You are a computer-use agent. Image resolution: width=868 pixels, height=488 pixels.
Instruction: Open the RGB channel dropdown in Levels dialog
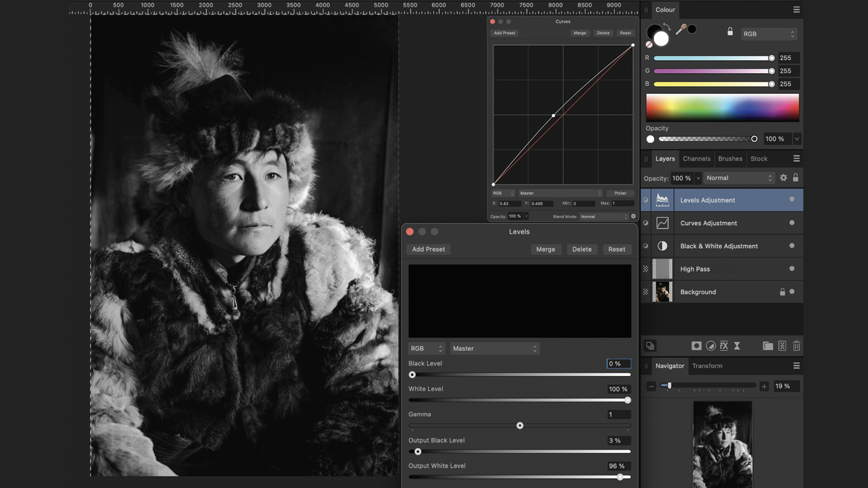point(425,348)
